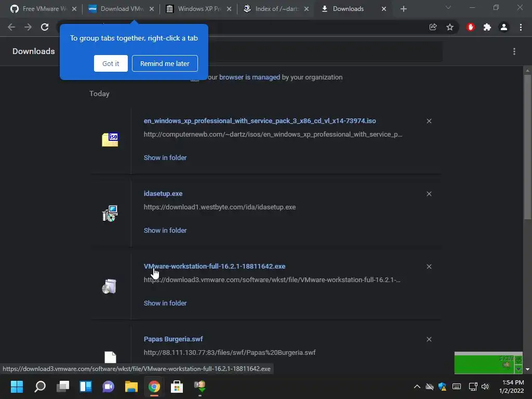Open the Chat taskbar icon
Viewport: 532px width, 399px height.
108,387
